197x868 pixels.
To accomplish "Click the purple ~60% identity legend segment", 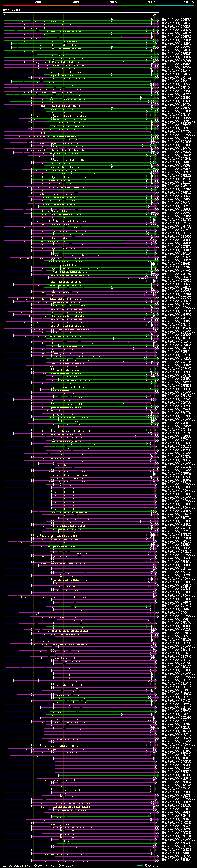I will click(x=99, y=6).
